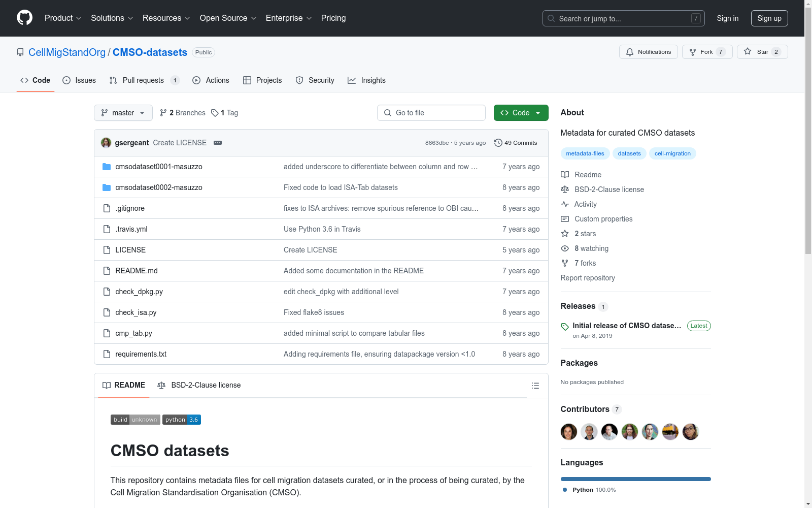Open the README.md file

(137, 271)
